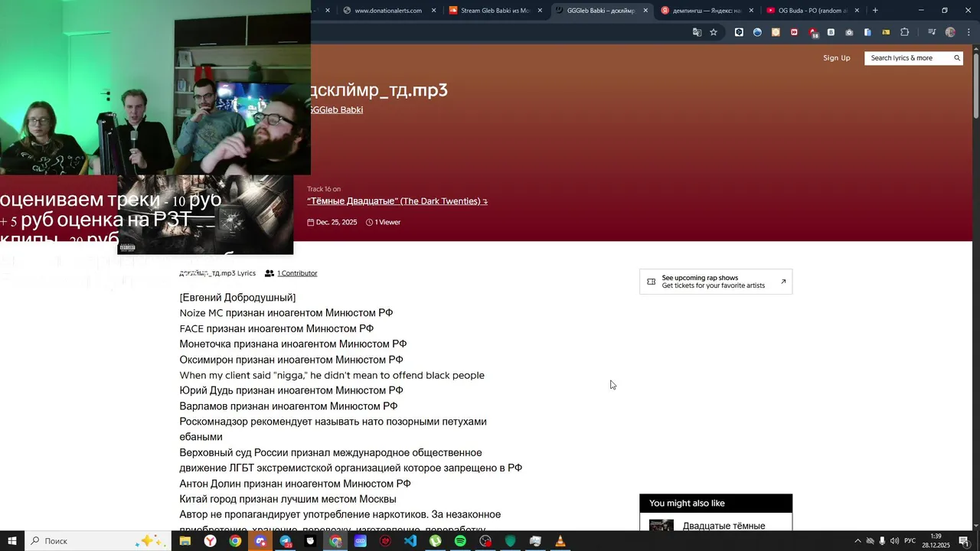Screen dimensions: 980x551
Task: Click Sign Up on Genius header
Action: [x=836, y=58]
